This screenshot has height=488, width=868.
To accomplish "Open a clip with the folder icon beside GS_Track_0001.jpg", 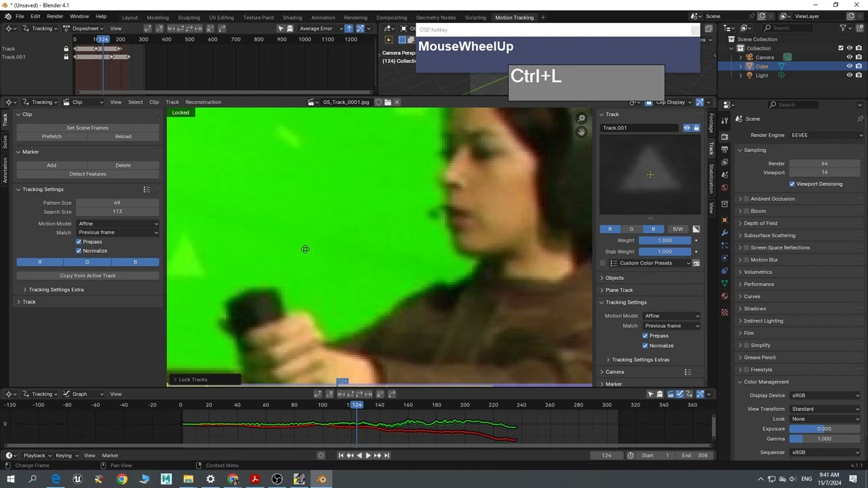I will (x=388, y=102).
